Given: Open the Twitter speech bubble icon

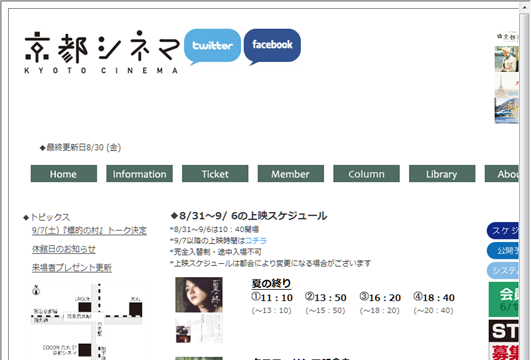Looking at the screenshot, I should (212, 46).
